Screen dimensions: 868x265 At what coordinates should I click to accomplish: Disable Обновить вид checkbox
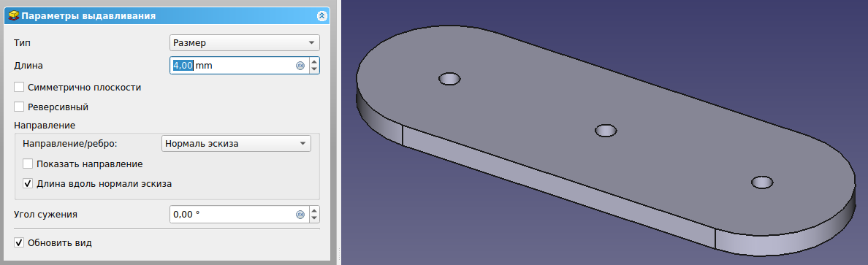(20, 242)
